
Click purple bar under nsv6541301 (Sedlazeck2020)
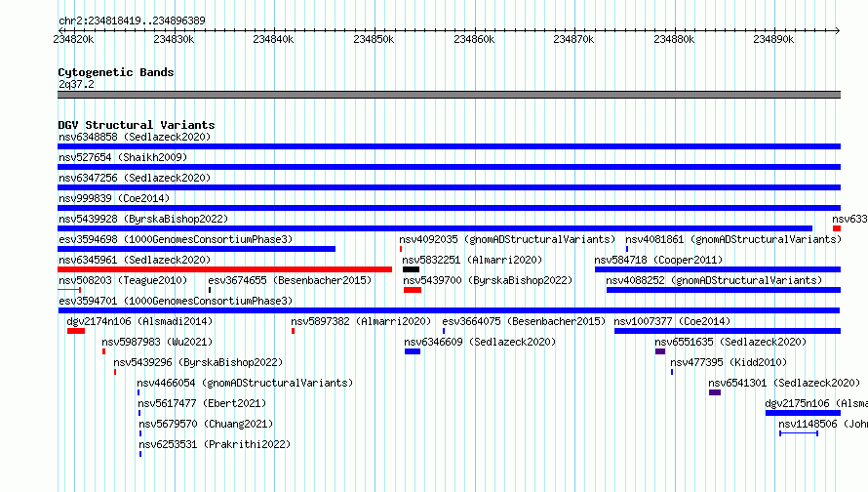715,392
